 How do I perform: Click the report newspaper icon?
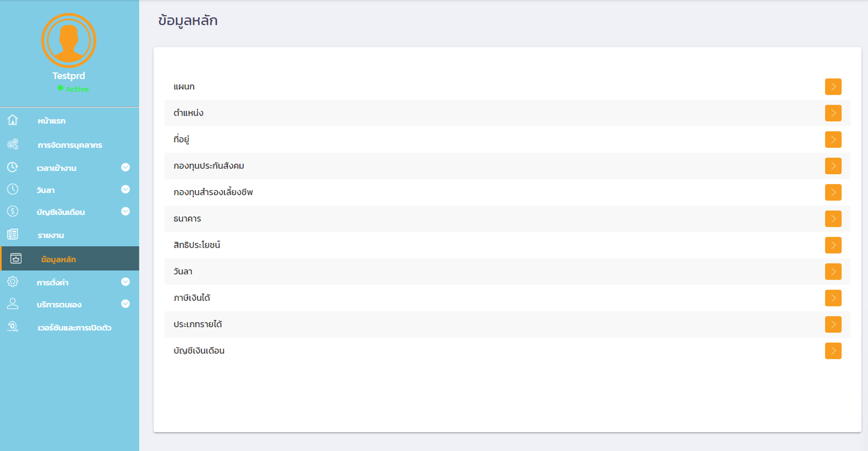point(13,234)
